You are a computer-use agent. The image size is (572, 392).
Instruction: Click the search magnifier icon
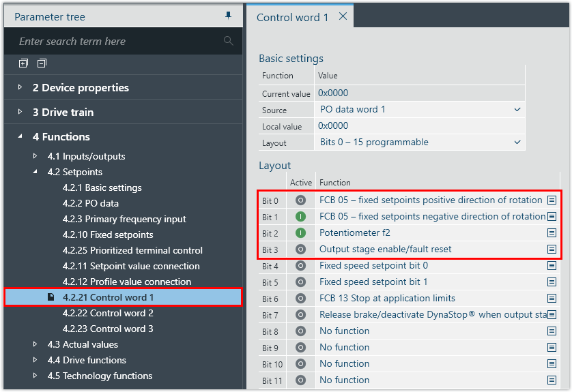229,42
